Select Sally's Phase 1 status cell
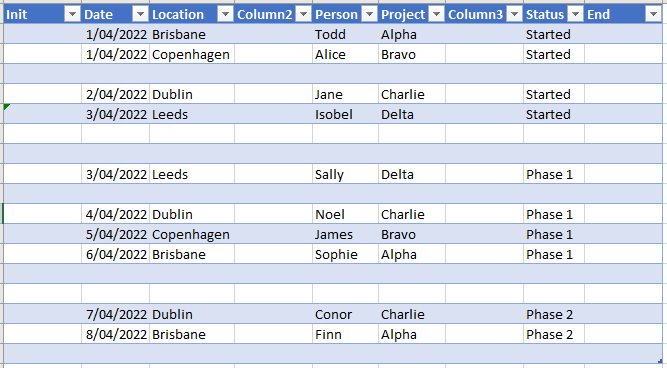This screenshot has height=368, width=667. pyautogui.click(x=554, y=174)
